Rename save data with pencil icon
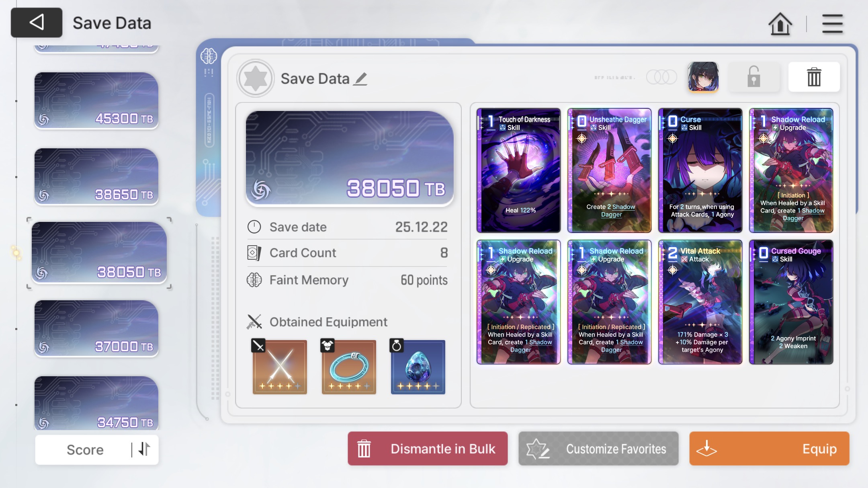Image resolution: width=868 pixels, height=488 pixels. [x=360, y=79]
